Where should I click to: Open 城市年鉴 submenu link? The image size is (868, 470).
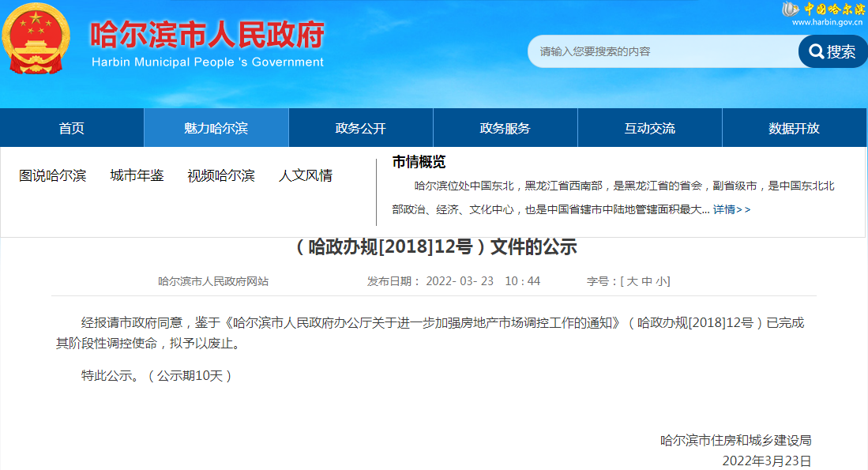pyautogui.click(x=137, y=175)
